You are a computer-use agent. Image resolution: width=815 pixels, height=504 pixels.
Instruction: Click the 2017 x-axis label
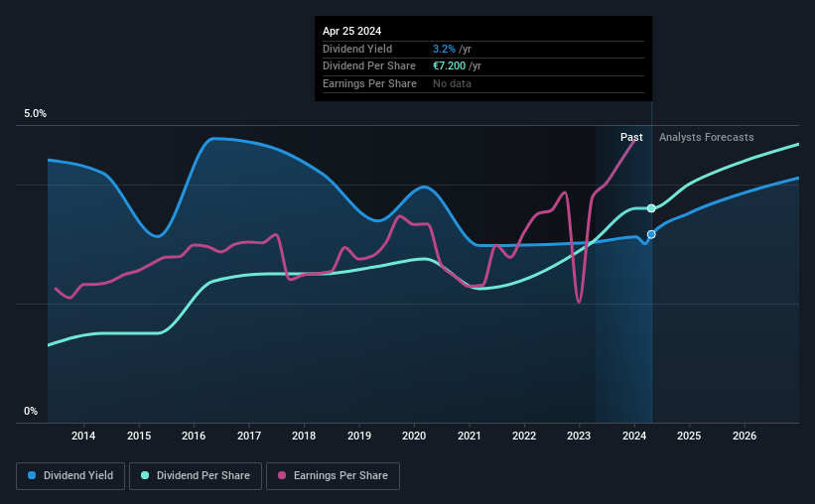(249, 436)
